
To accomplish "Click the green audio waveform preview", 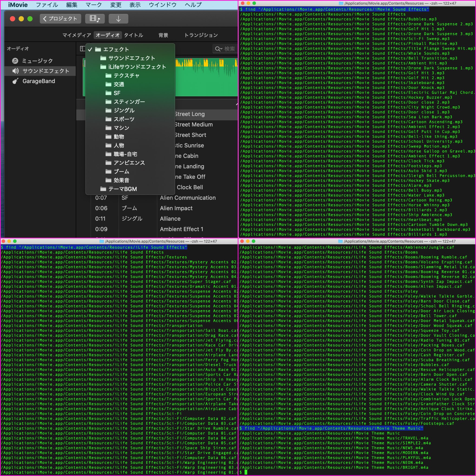I will coord(206,77).
